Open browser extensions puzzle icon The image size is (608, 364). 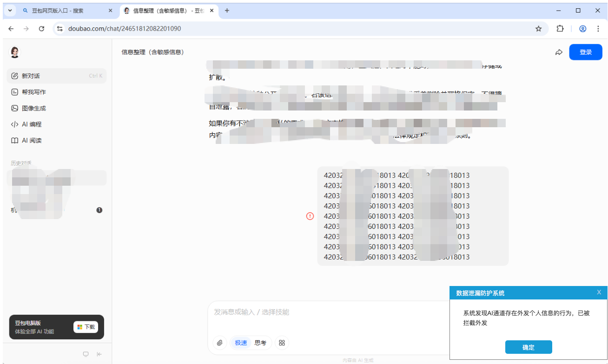[x=560, y=28]
